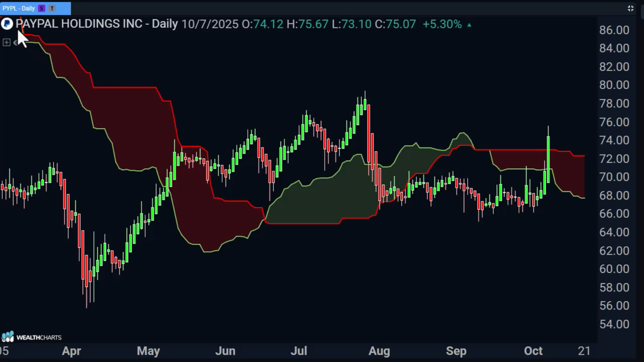Click the purple S badge on tab
644x362 pixels.
click(x=42, y=8)
